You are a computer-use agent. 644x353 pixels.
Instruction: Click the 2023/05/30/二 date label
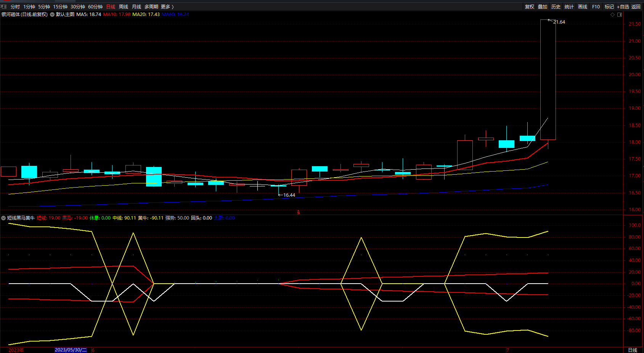[x=71, y=350]
